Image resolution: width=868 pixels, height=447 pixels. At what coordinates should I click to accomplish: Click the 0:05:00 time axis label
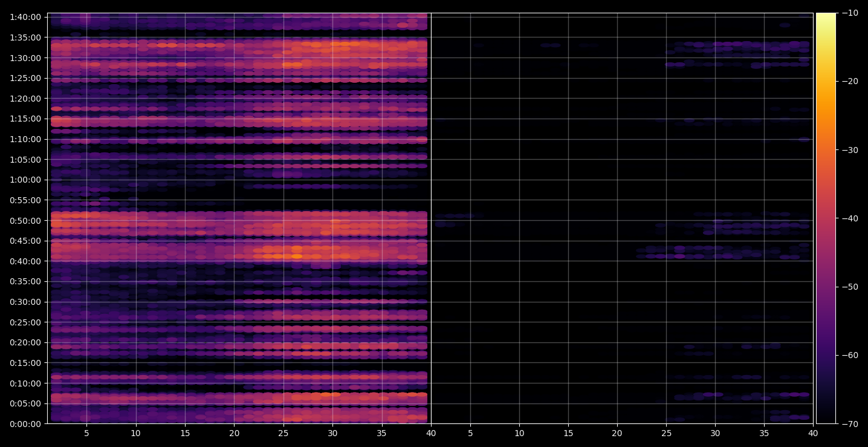pos(25,403)
